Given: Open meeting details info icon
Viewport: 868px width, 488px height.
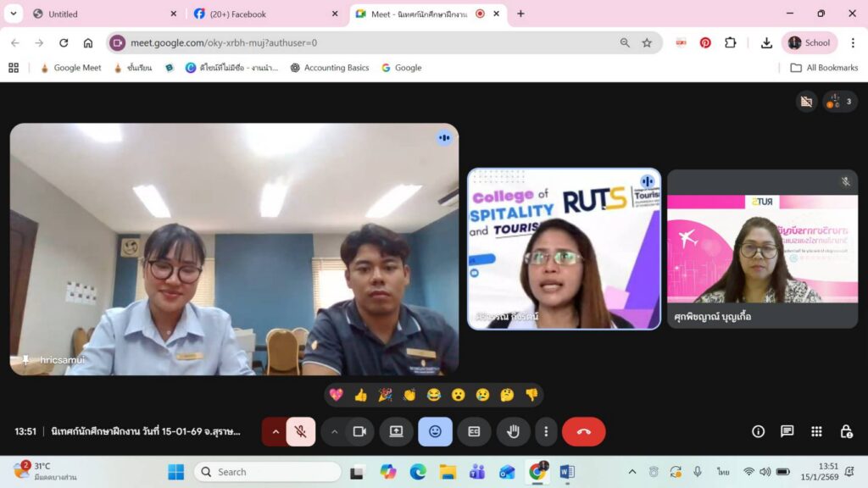Looking at the screenshot, I should tap(758, 431).
